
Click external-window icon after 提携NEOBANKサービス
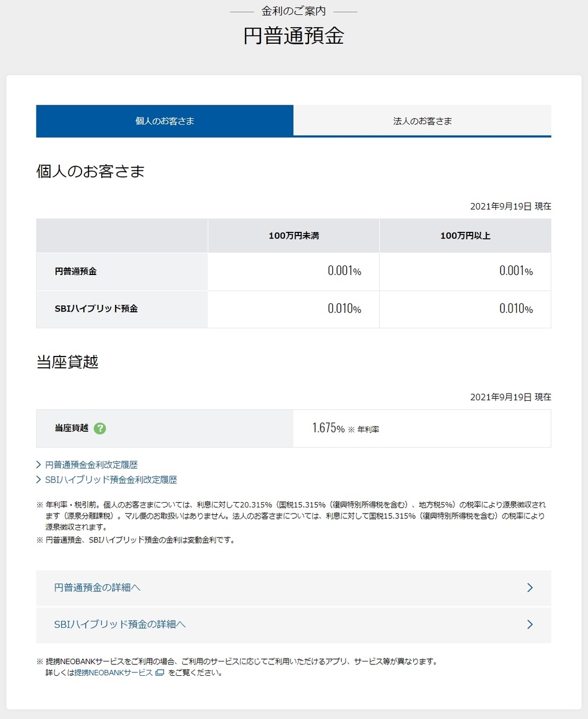click(159, 673)
